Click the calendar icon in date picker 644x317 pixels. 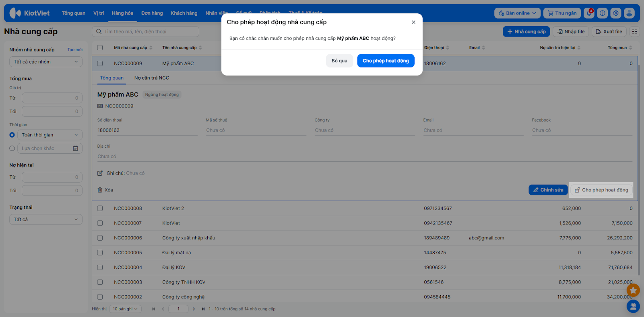[x=75, y=148]
